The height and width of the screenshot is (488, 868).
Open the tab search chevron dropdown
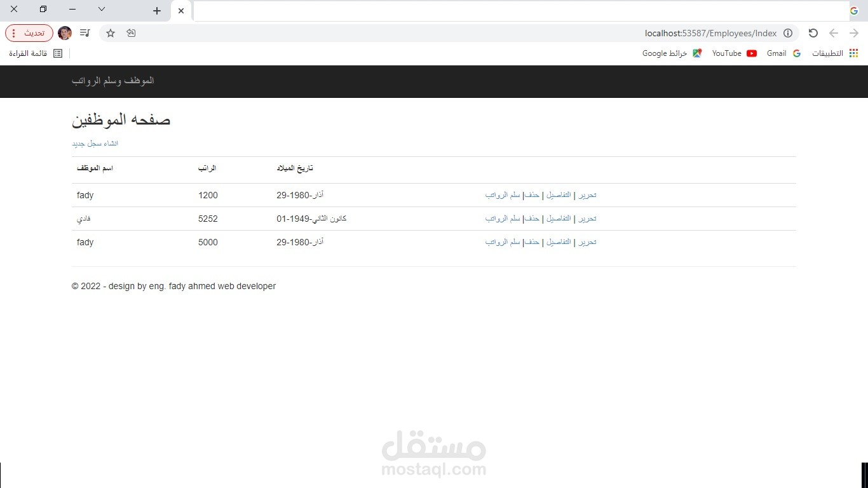pos(102,10)
